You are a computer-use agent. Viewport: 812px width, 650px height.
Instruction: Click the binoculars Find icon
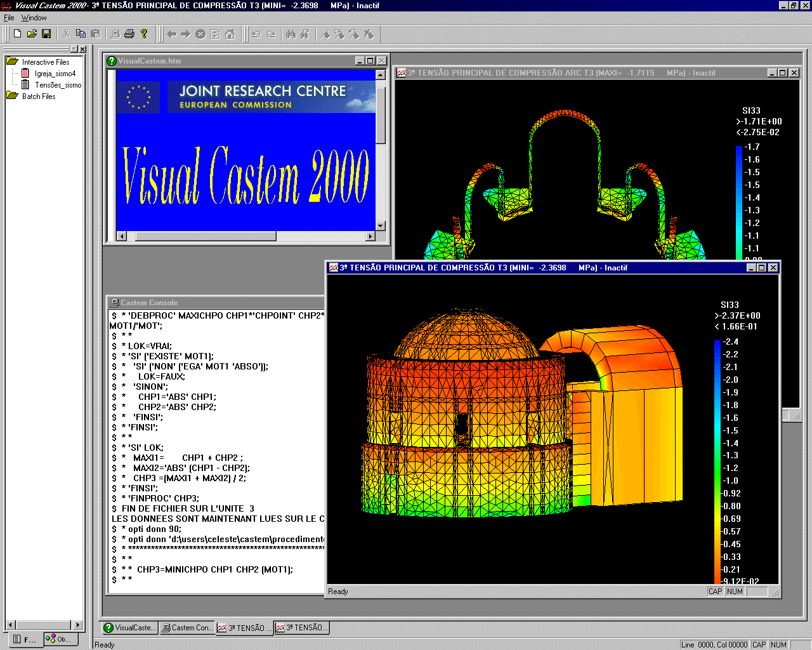click(291, 34)
